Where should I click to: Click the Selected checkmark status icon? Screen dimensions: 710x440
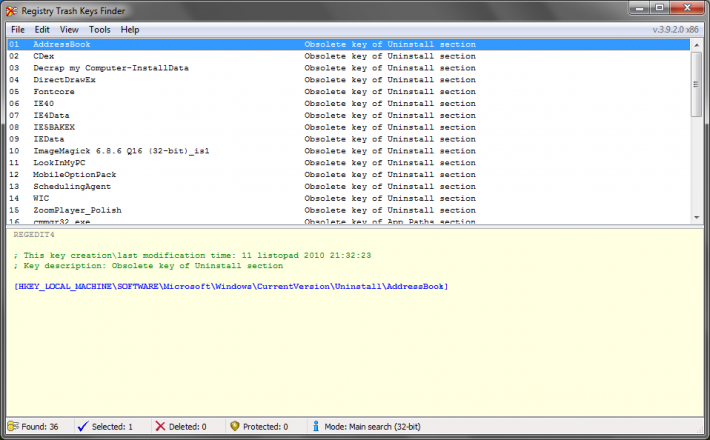[83, 426]
